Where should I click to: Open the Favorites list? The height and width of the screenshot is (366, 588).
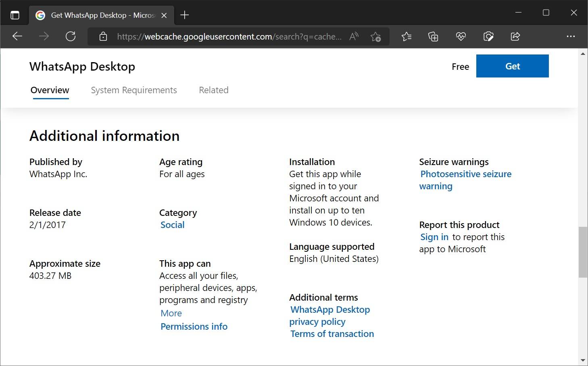point(407,36)
